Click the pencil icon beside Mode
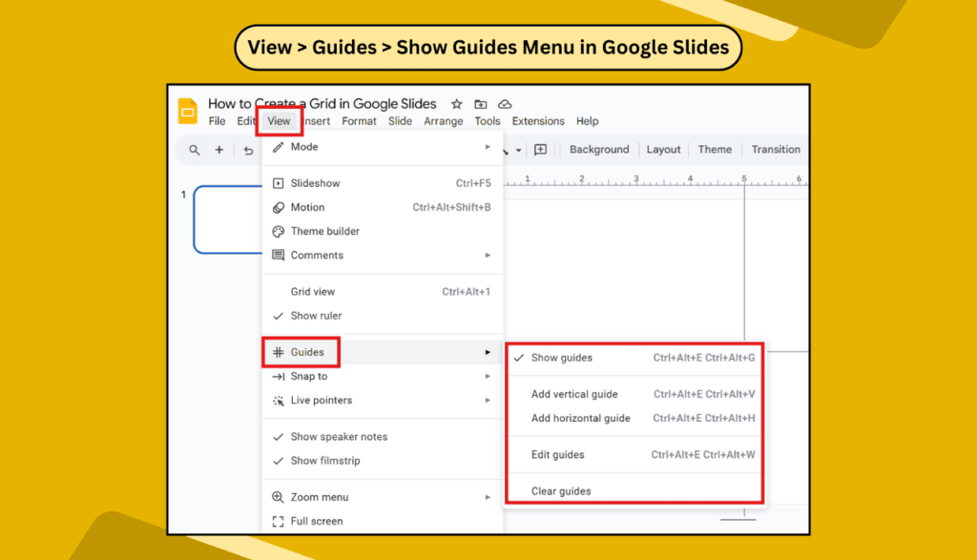 (x=278, y=147)
